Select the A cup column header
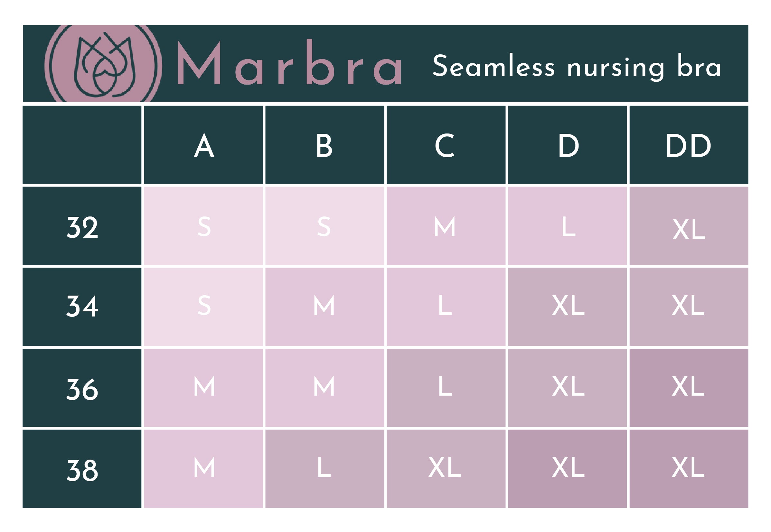Screen dimensions: 771x532 pos(203,145)
